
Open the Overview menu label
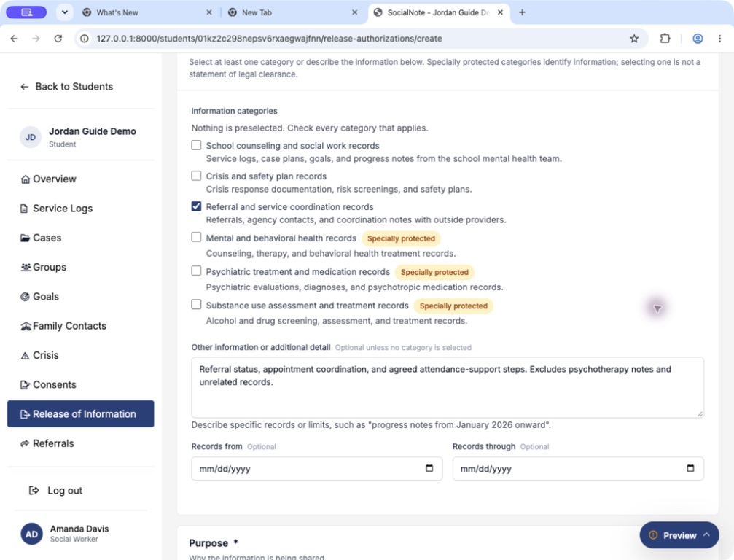tap(54, 179)
